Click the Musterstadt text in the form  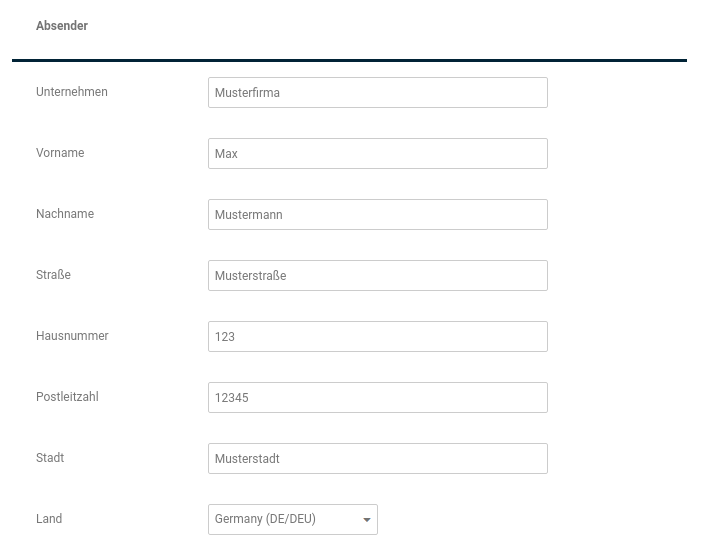[247, 459]
